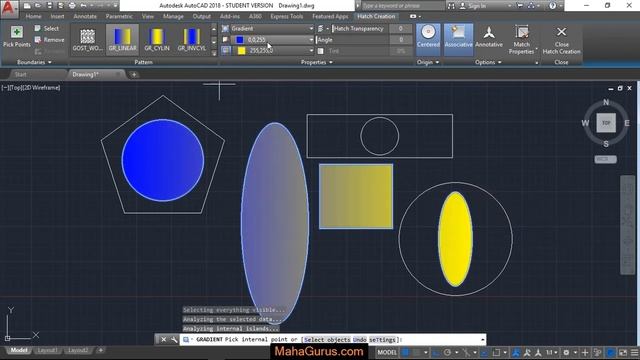Click the Plot printer icon in quick access toolbar
The width and height of the screenshot is (640, 360).
[72, 6]
